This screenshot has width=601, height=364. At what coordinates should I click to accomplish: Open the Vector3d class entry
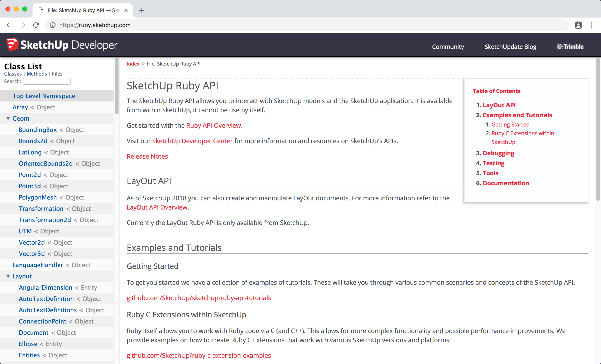pyautogui.click(x=32, y=253)
